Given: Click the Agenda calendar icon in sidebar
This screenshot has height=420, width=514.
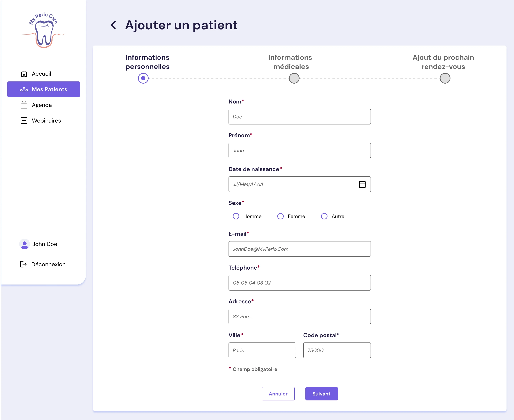Looking at the screenshot, I should [24, 105].
